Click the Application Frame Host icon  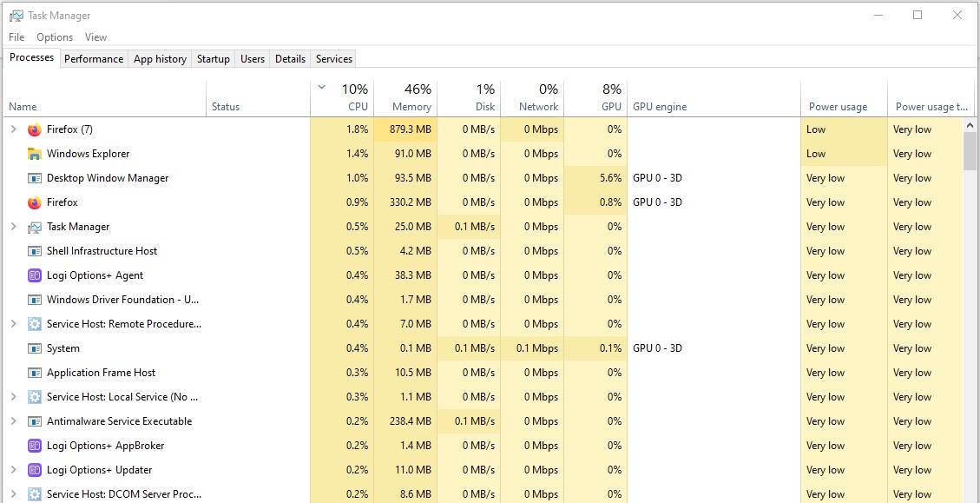pyautogui.click(x=35, y=373)
